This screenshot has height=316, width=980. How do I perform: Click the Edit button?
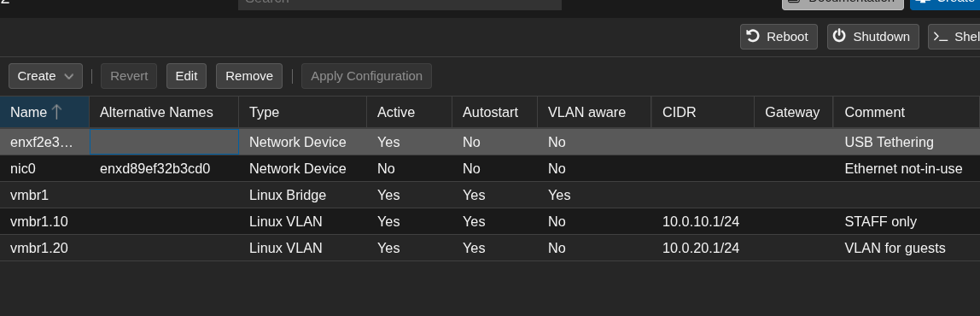pyautogui.click(x=186, y=76)
